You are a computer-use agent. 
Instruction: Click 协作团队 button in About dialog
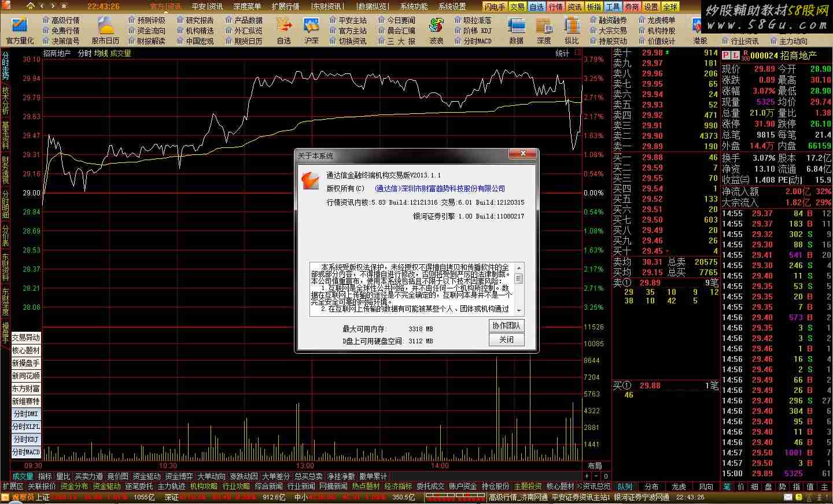pyautogui.click(x=506, y=326)
